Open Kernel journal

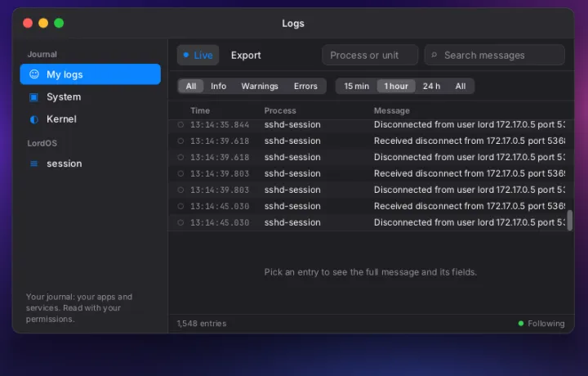[x=91, y=119]
